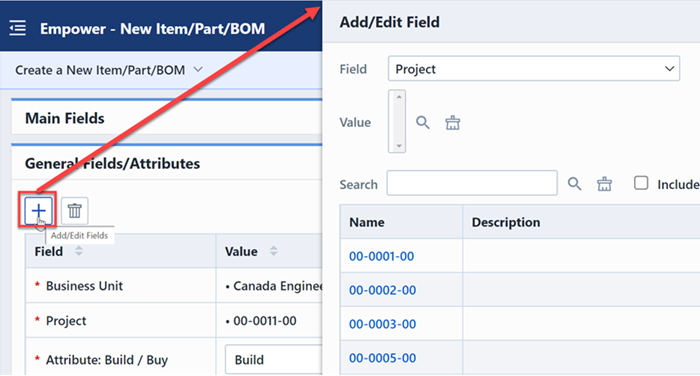Sort table by Value column arrows
This screenshot has width=700, height=376.
click(273, 251)
